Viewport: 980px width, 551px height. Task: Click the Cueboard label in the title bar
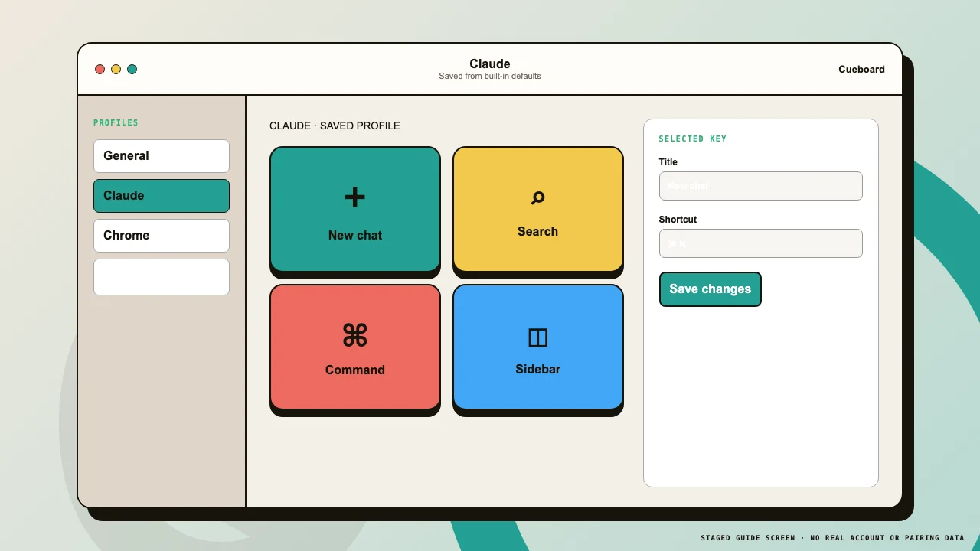[861, 70]
